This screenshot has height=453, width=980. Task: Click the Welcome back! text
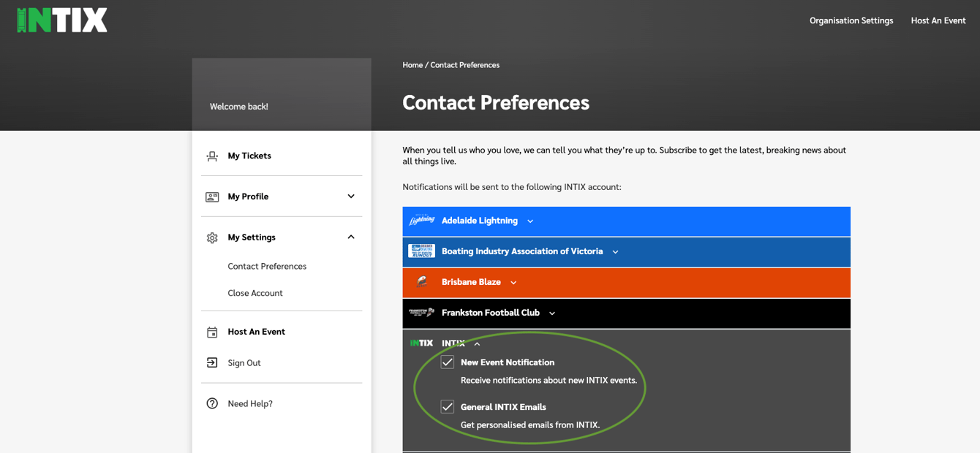click(x=239, y=107)
